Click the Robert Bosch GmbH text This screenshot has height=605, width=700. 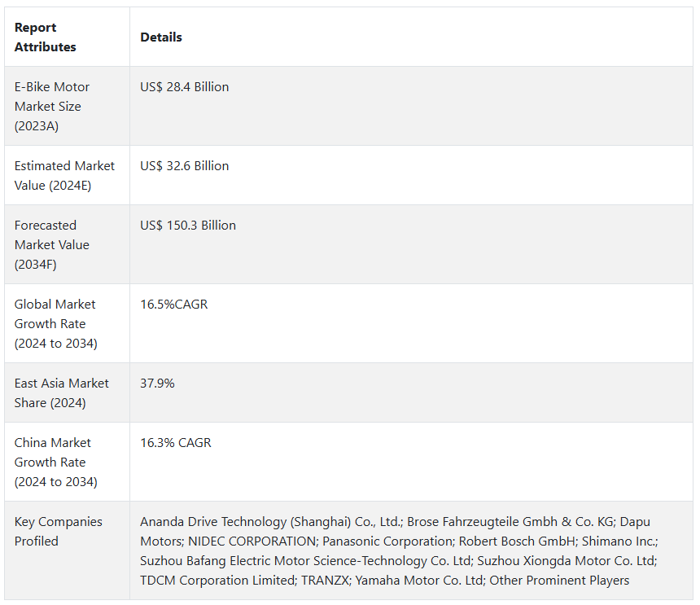(x=517, y=541)
